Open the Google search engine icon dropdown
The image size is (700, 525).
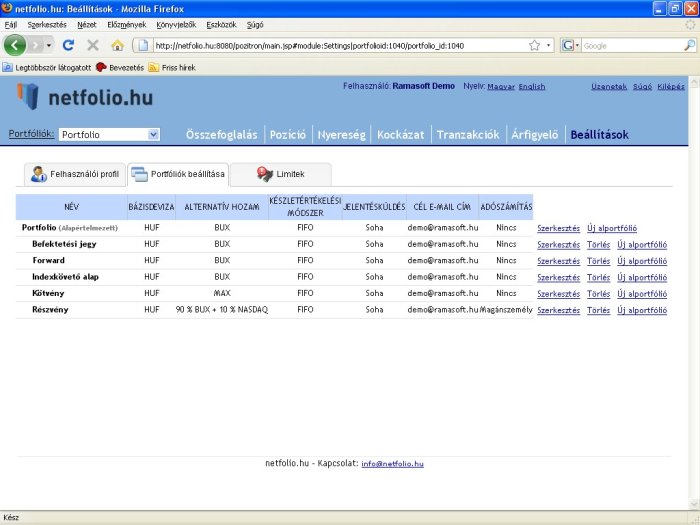click(x=570, y=46)
